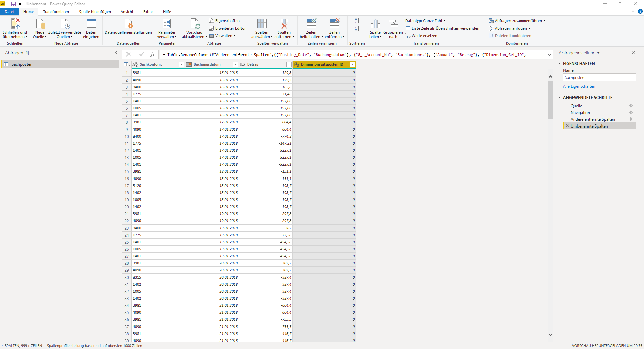The image size is (644, 349).
Task: Open Datentyp: Ganze Zahl dropdown
Action: tap(425, 21)
